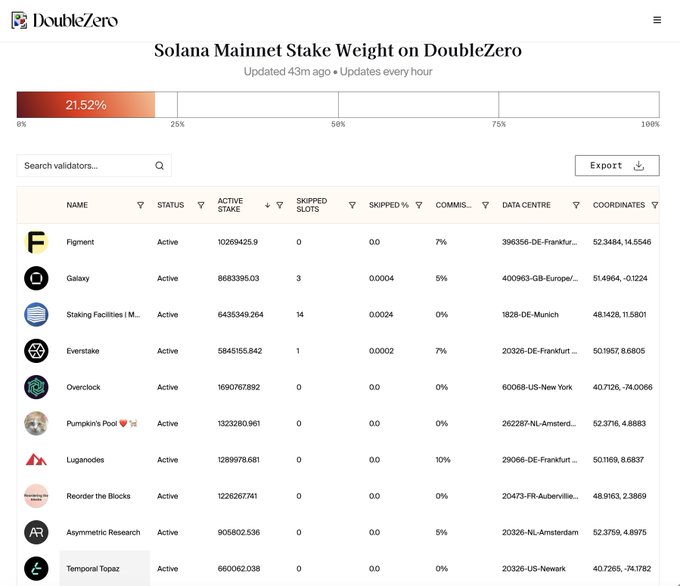Screen dimensions: 680x586
Task: Open the Data Centre column filter
Action: click(x=576, y=205)
